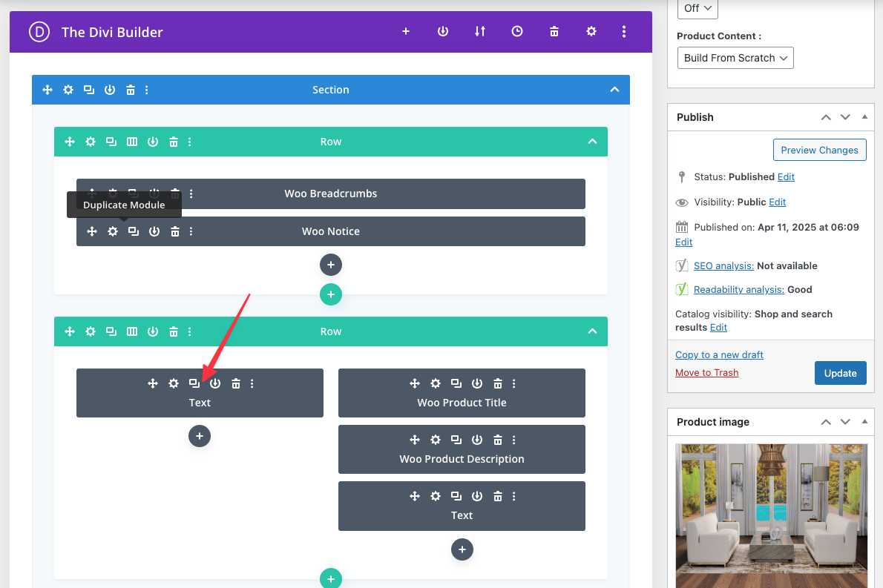Duplicate the Section

(x=89, y=90)
